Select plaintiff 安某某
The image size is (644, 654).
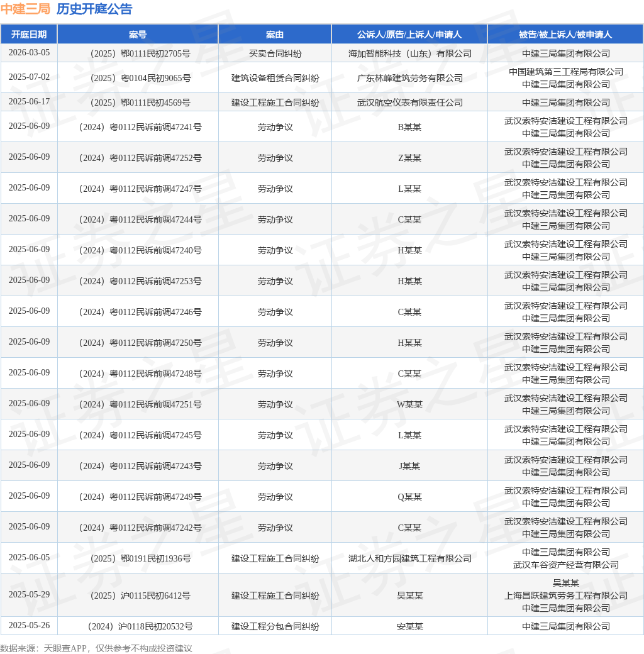pos(410,626)
